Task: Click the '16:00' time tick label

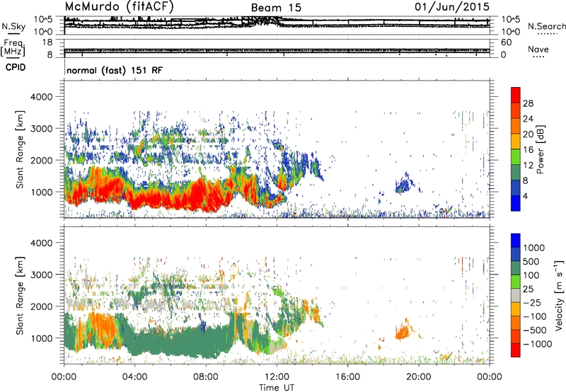Action: coord(347,377)
